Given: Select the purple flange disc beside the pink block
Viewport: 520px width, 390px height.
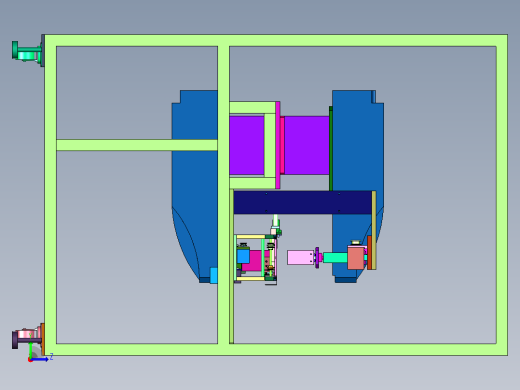Looking at the screenshot, I should coord(317,258).
